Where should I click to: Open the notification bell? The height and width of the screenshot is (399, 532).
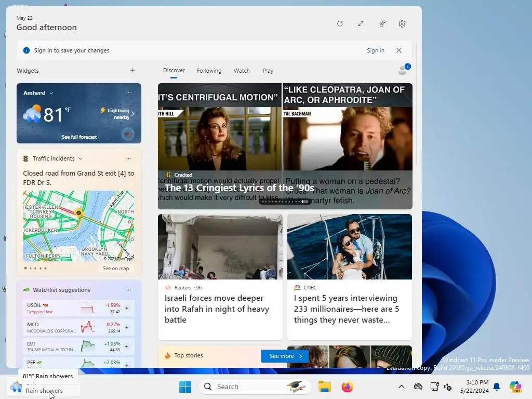pyautogui.click(x=497, y=387)
